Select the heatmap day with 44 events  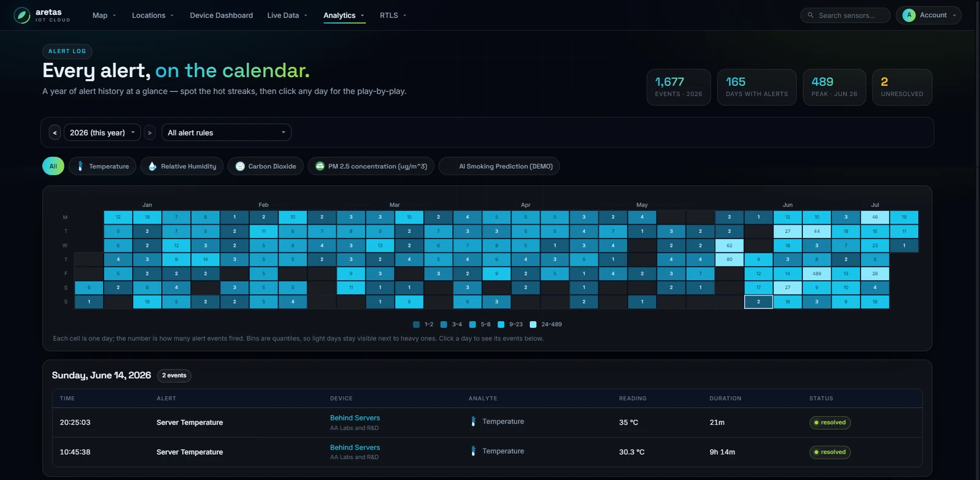[x=816, y=231]
